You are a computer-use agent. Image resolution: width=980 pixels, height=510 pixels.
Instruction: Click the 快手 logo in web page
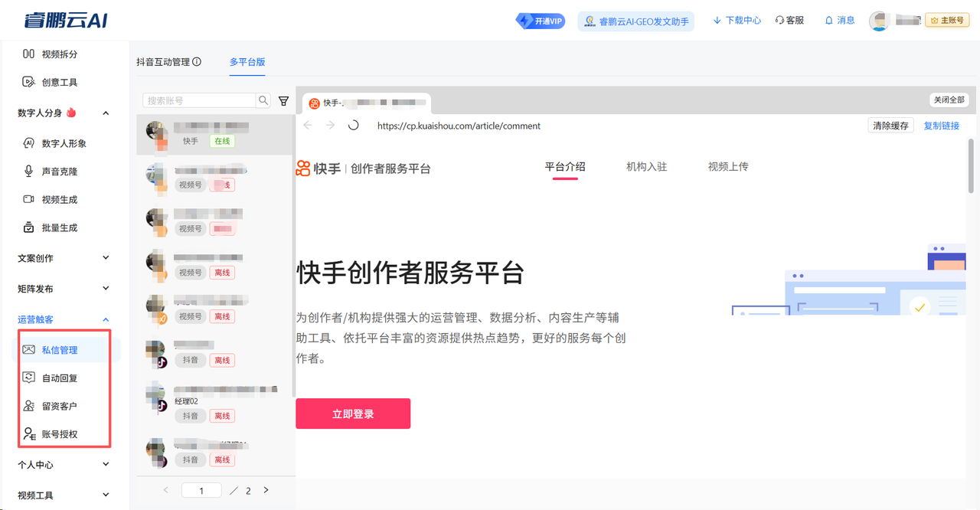pyautogui.click(x=318, y=168)
